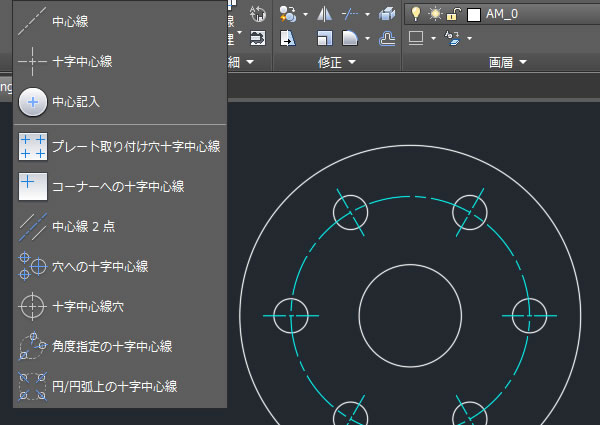Select 十字中心線穴 command
Screen dimensions: 600x425
tap(120, 306)
